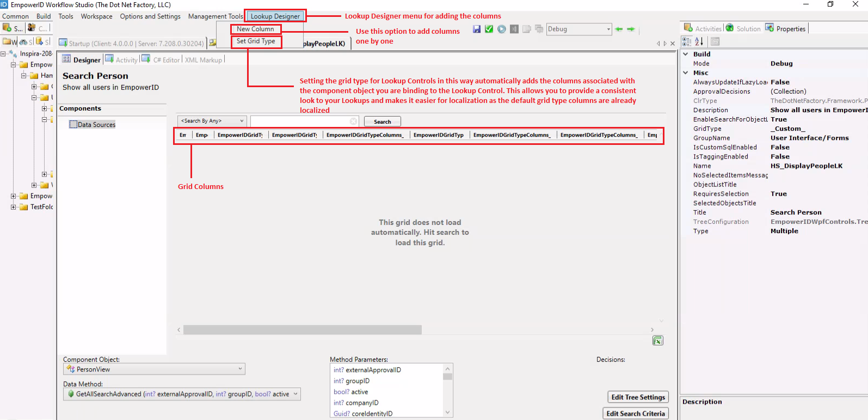
Task: Select the RequiresSelection property row
Action: coord(774,194)
